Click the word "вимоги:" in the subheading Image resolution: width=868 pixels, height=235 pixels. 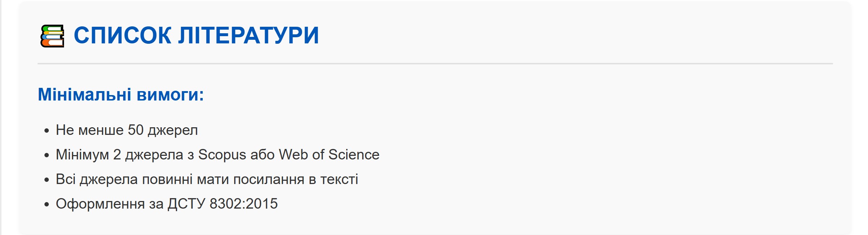170,95
